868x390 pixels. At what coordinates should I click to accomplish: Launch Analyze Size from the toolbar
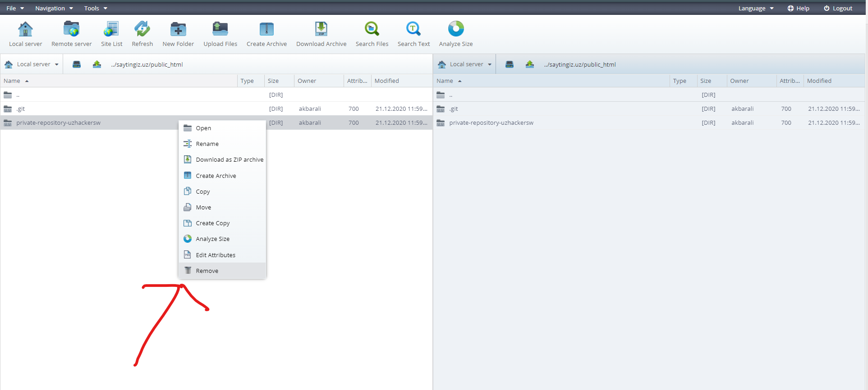click(x=456, y=29)
